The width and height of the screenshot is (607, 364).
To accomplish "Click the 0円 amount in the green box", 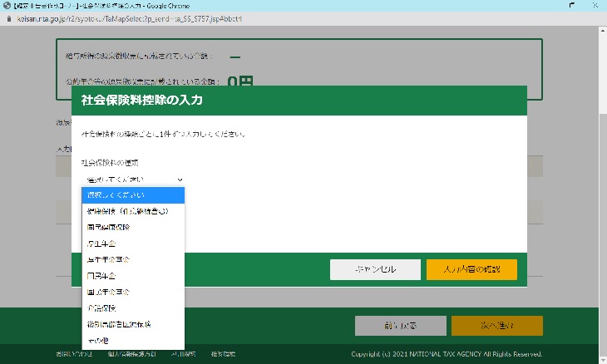I will coord(240,81).
